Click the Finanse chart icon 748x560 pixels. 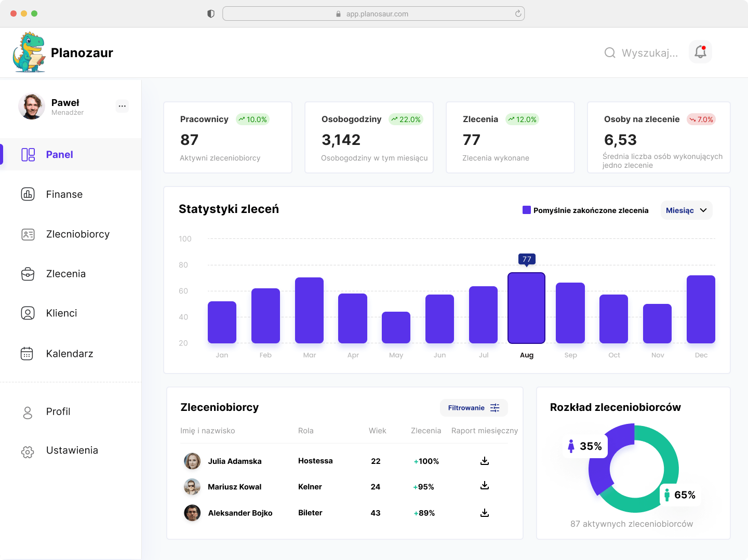(28, 194)
